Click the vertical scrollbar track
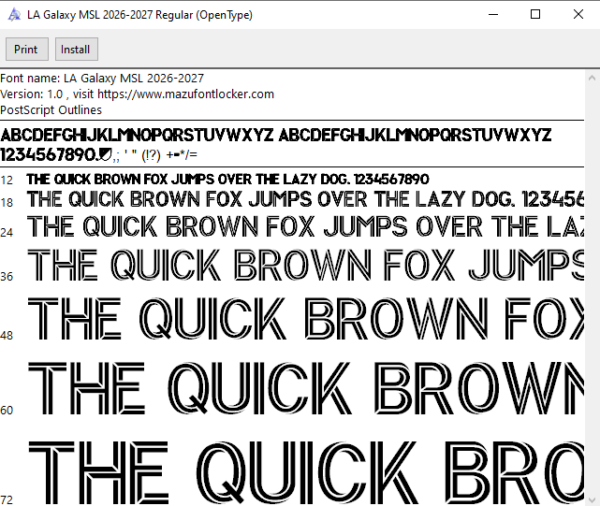The width and height of the screenshot is (600, 506). pos(592,289)
